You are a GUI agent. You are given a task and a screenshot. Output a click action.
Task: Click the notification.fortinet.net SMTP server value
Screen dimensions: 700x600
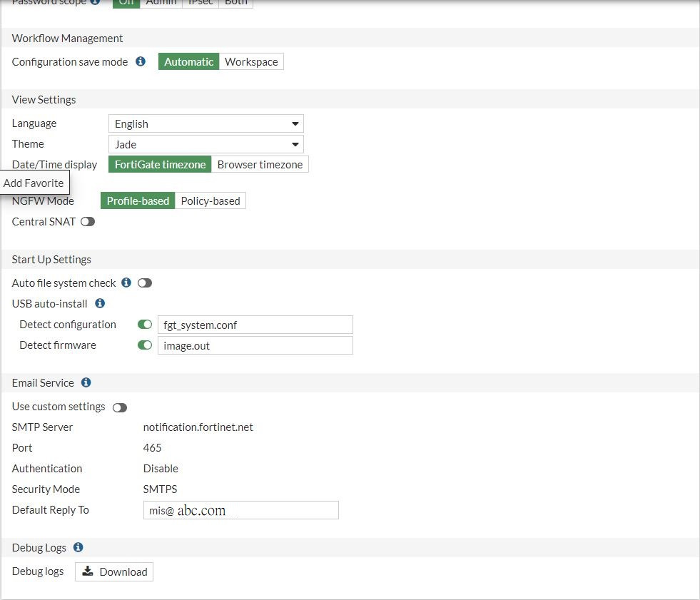click(x=198, y=427)
